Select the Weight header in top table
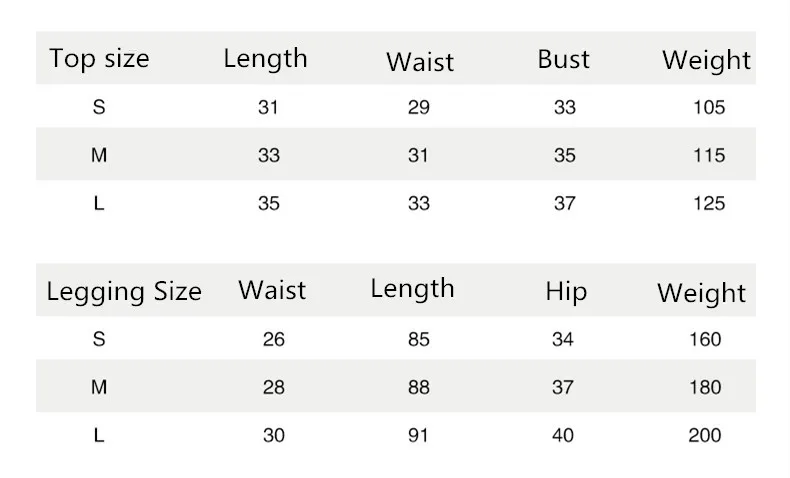Screen dimensions: 790x478 click(706, 61)
